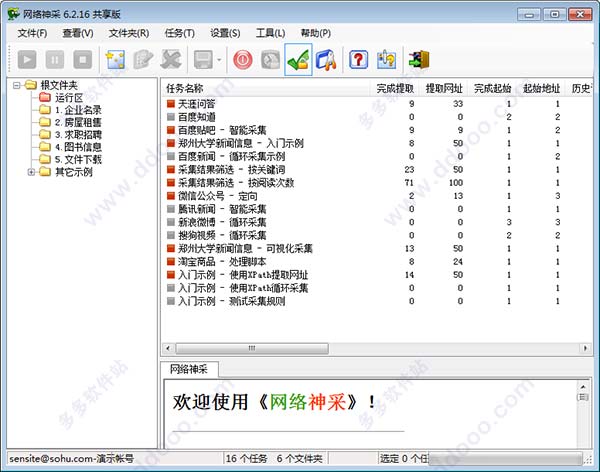Select the 5. 文件下载 folder
The height and width of the screenshot is (472, 600).
coord(78,160)
